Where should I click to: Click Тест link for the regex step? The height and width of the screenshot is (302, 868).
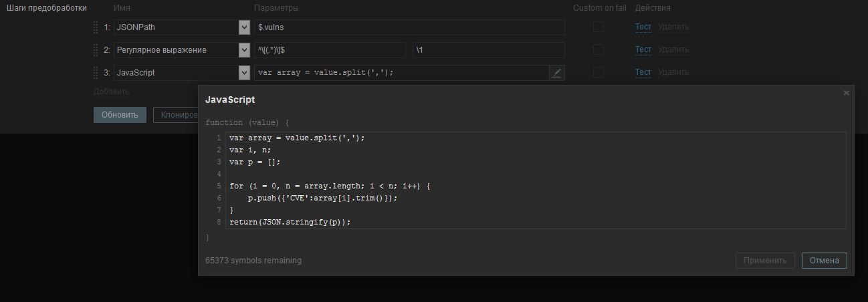coord(643,49)
